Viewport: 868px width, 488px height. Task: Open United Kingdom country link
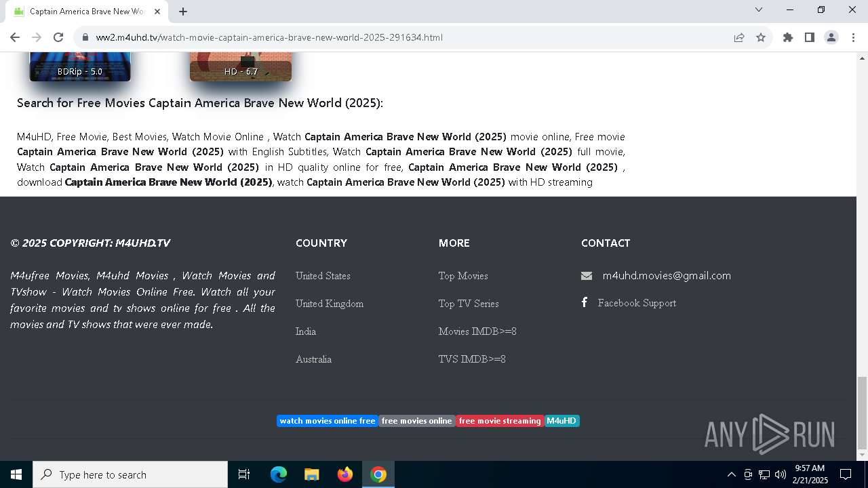[x=330, y=304]
